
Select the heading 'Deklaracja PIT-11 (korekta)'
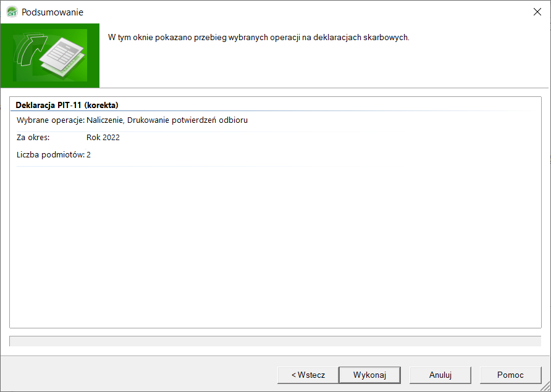(x=67, y=105)
